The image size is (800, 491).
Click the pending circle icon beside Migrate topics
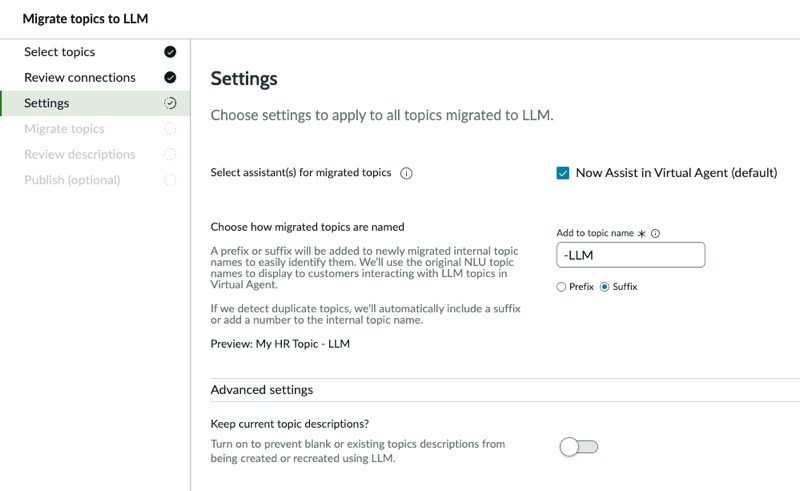pos(170,129)
